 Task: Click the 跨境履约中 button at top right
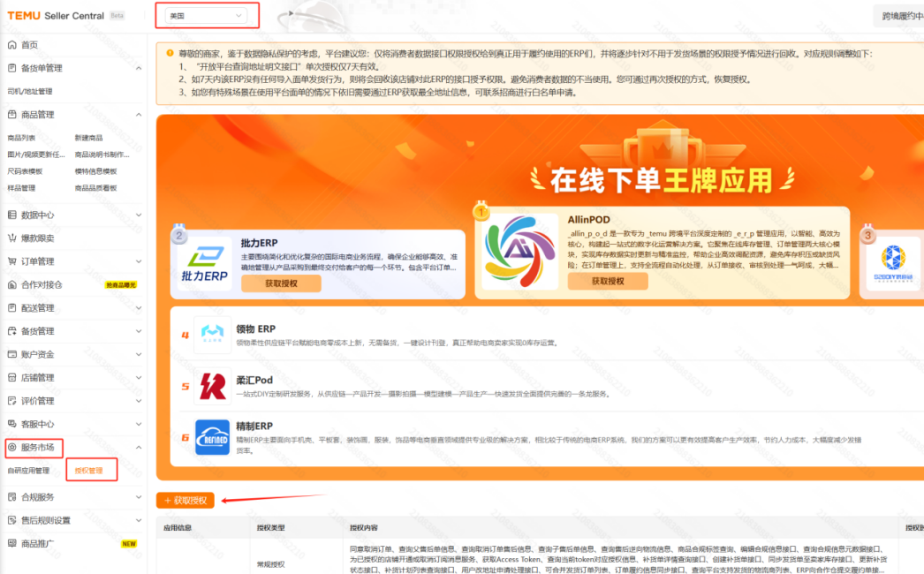click(x=901, y=16)
